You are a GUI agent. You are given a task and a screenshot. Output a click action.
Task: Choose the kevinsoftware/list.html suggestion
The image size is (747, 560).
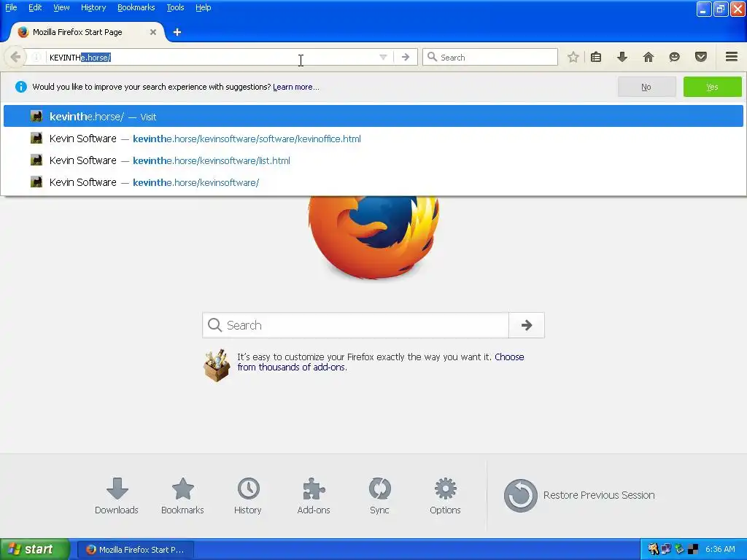click(373, 160)
